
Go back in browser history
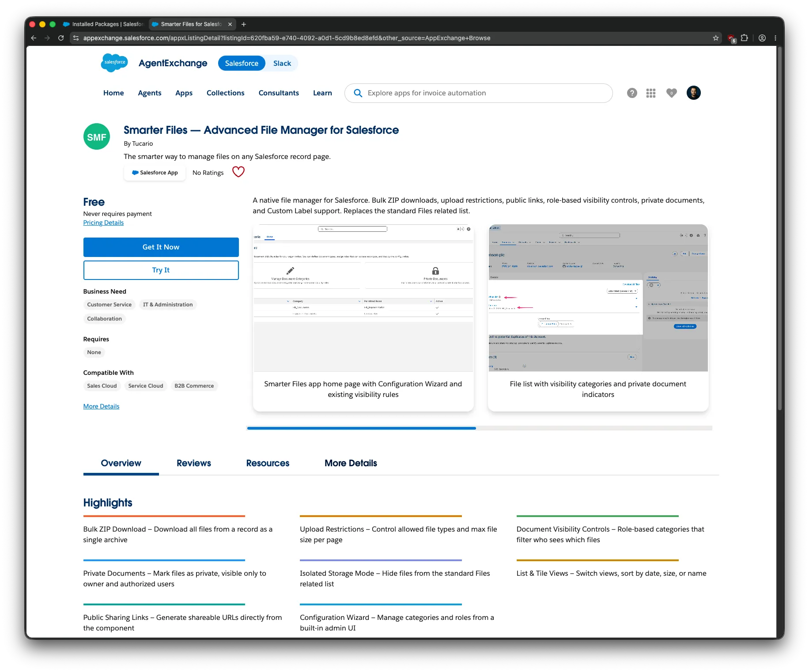coord(34,38)
